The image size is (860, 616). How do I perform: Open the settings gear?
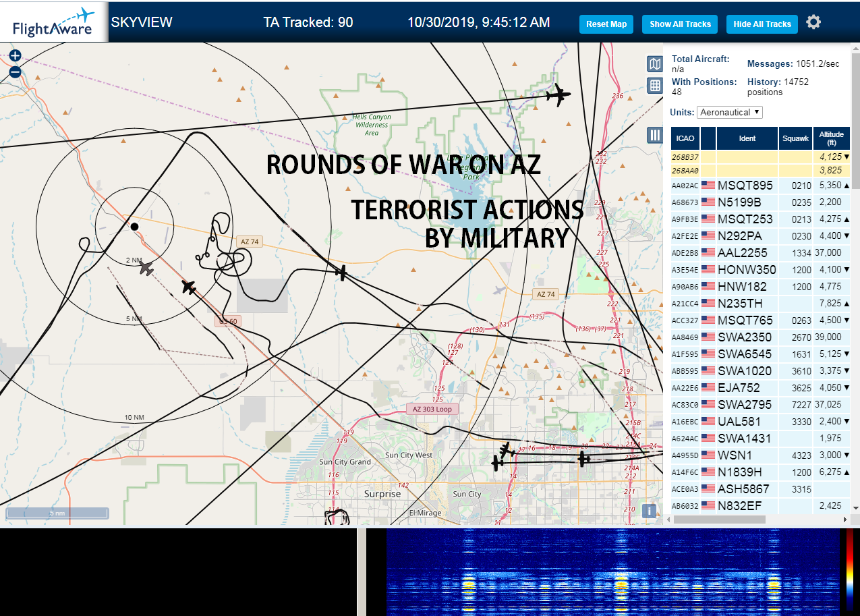(x=814, y=22)
